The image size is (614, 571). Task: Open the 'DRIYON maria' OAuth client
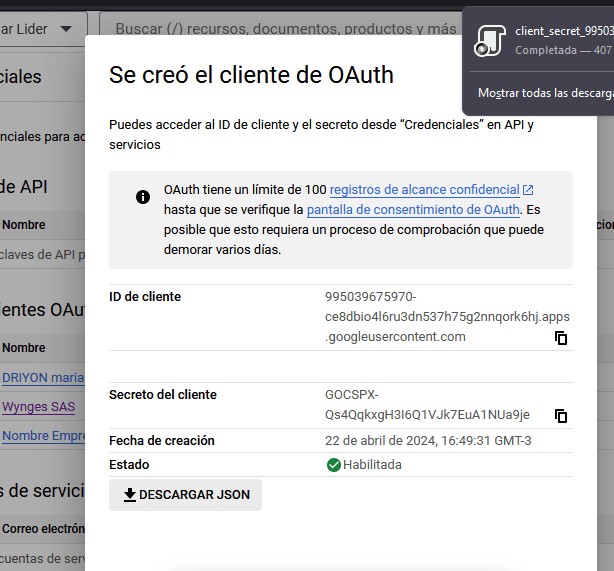[43, 378]
